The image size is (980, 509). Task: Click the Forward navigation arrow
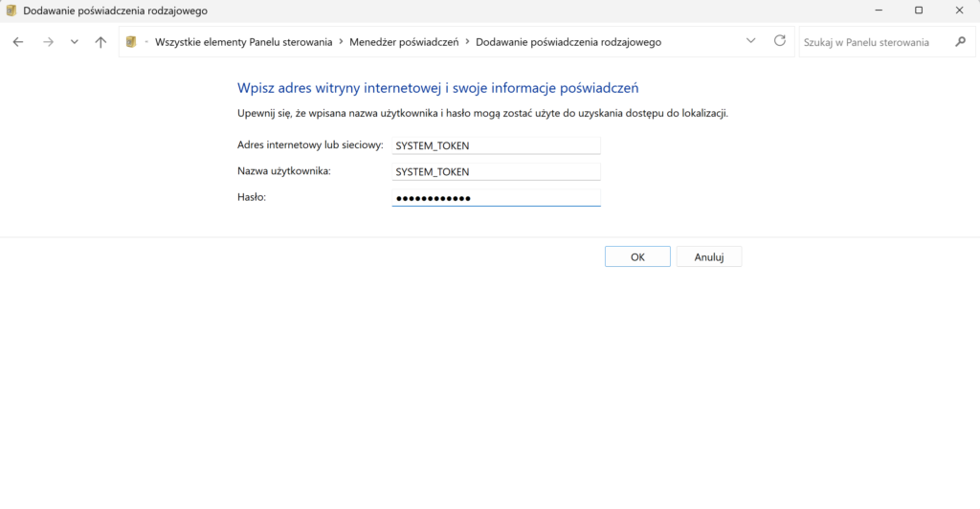[48, 42]
